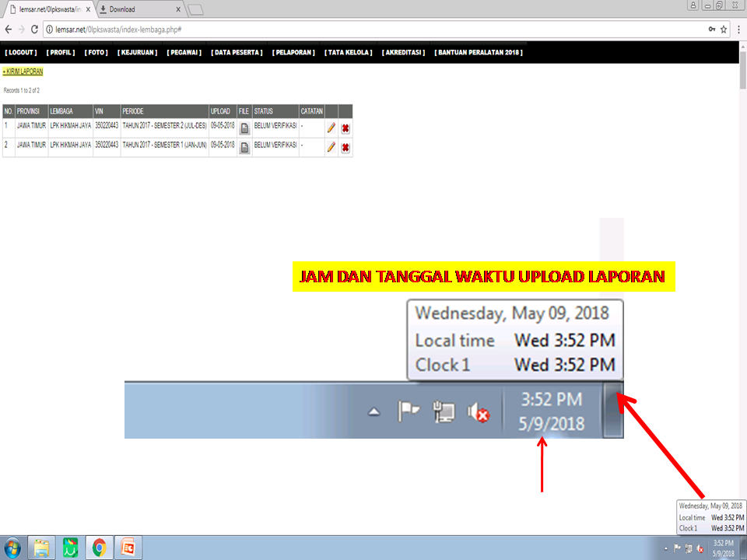Screen dimensions: 747x560
Task: Launch PowerPoint from the taskbar
Action: (127, 548)
